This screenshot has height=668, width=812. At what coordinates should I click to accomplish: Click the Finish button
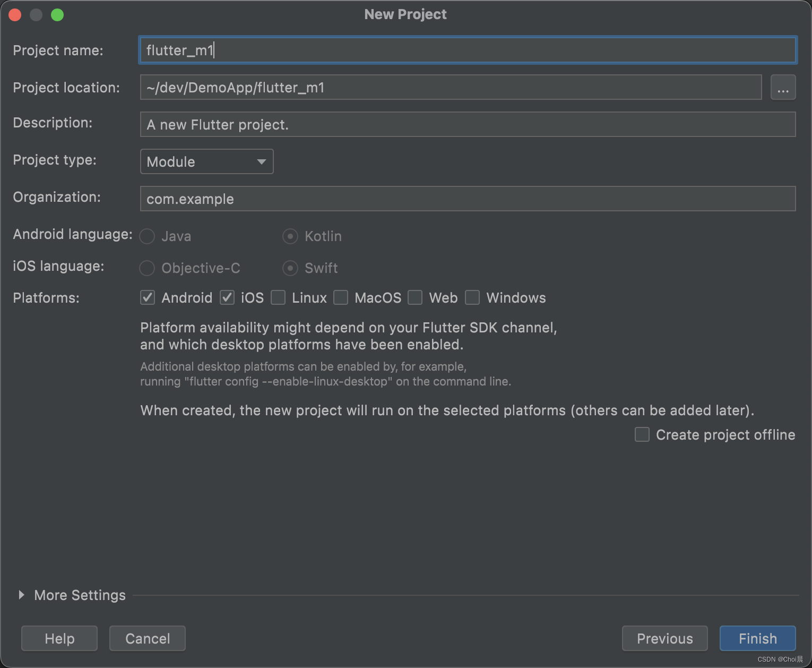757,638
